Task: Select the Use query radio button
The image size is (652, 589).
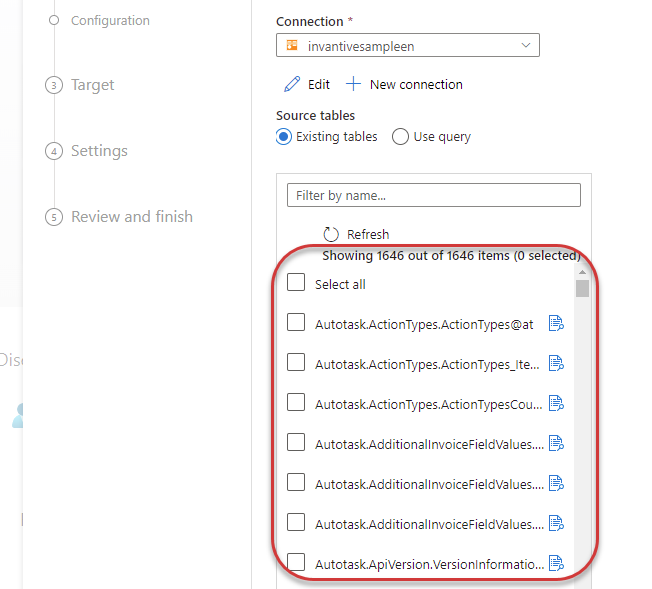Action: click(400, 136)
